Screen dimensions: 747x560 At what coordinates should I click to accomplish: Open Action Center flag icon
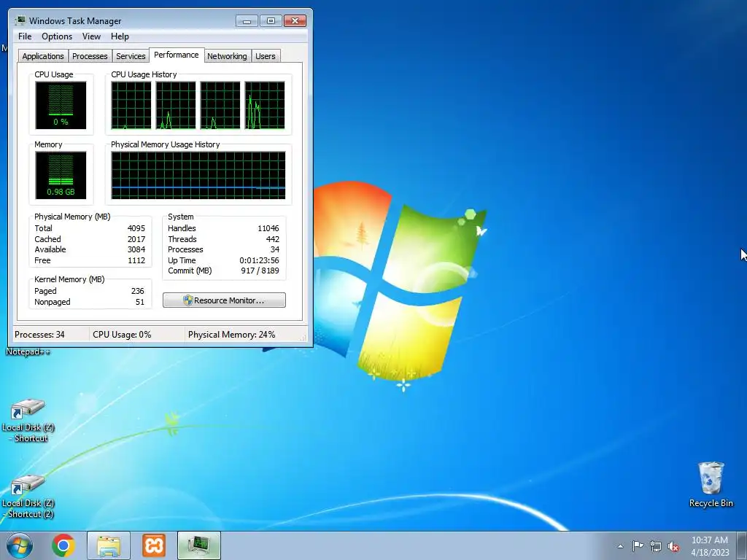(638, 545)
